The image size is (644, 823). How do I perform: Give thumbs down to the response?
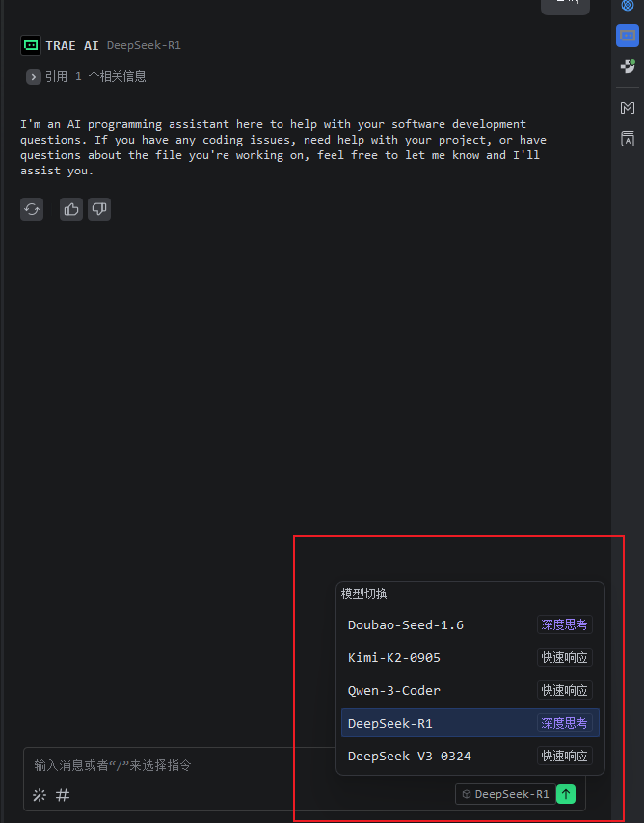99,209
